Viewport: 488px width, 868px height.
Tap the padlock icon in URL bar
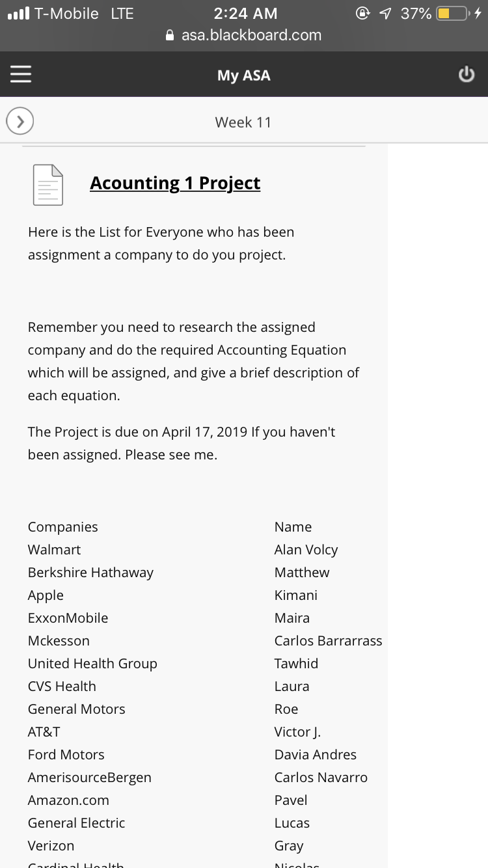coord(170,35)
